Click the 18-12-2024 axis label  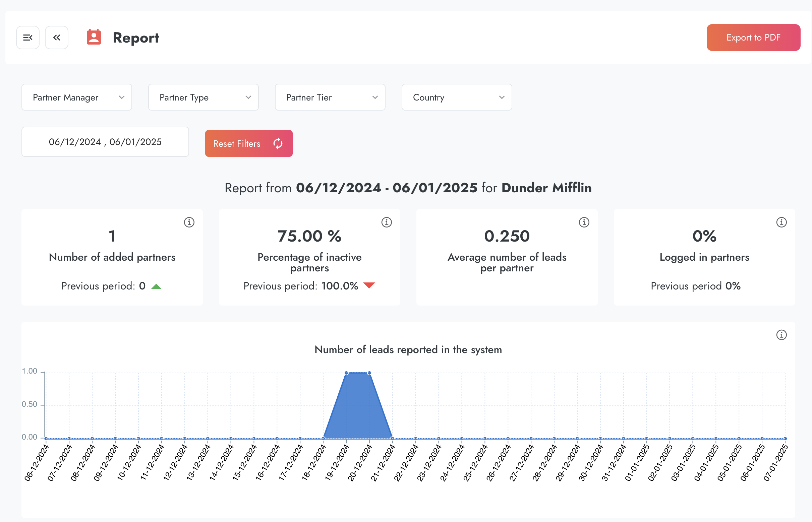click(x=314, y=462)
